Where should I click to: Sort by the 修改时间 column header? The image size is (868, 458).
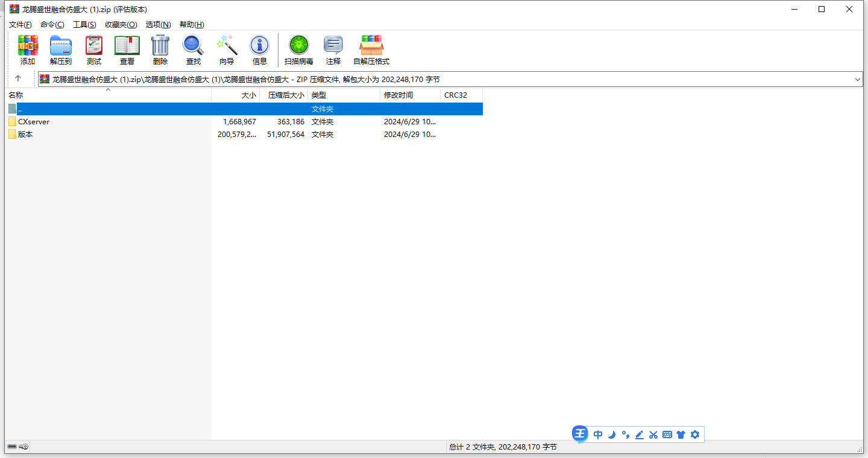(x=398, y=95)
